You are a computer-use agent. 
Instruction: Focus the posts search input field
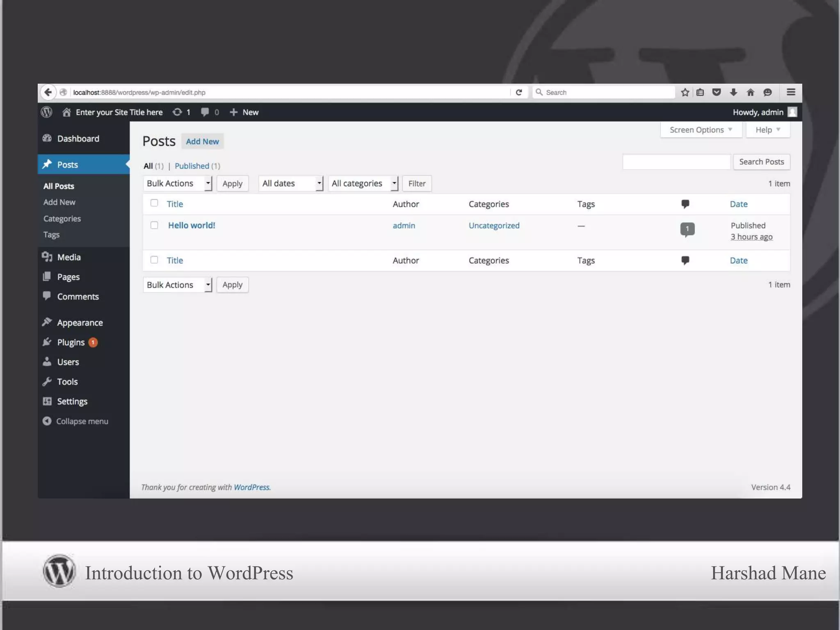(x=677, y=162)
